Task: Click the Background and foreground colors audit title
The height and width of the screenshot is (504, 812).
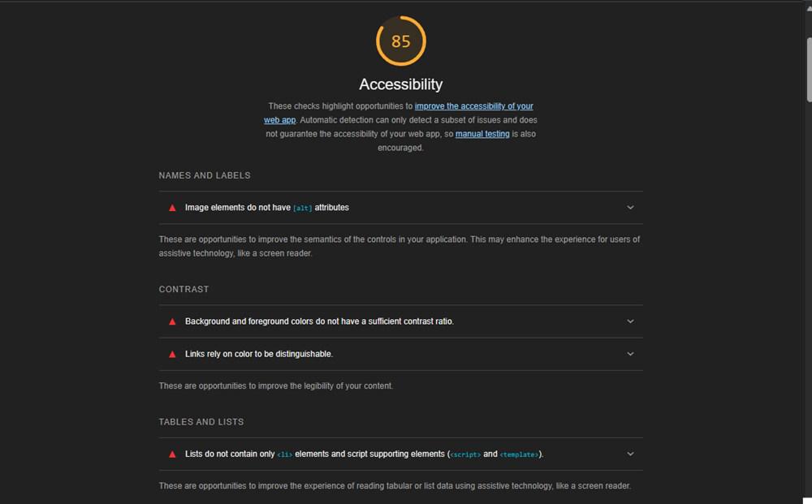Action: pyautogui.click(x=319, y=321)
